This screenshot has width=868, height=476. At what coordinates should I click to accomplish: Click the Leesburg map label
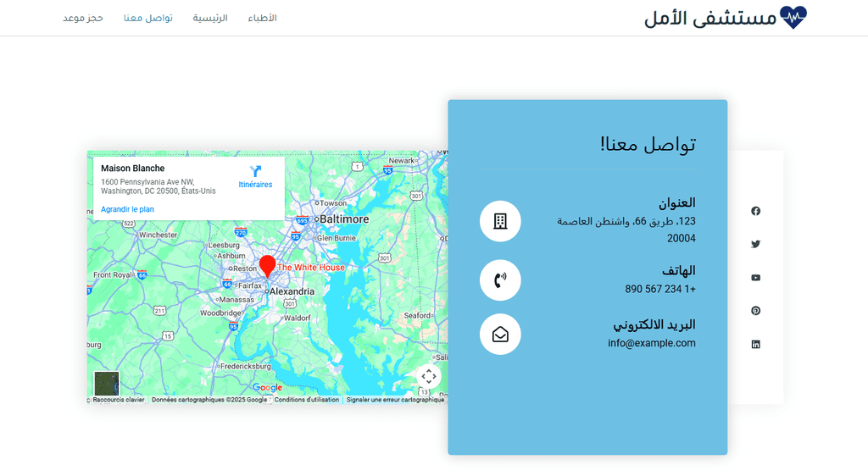pyautogui.click(x=224, y=246)
